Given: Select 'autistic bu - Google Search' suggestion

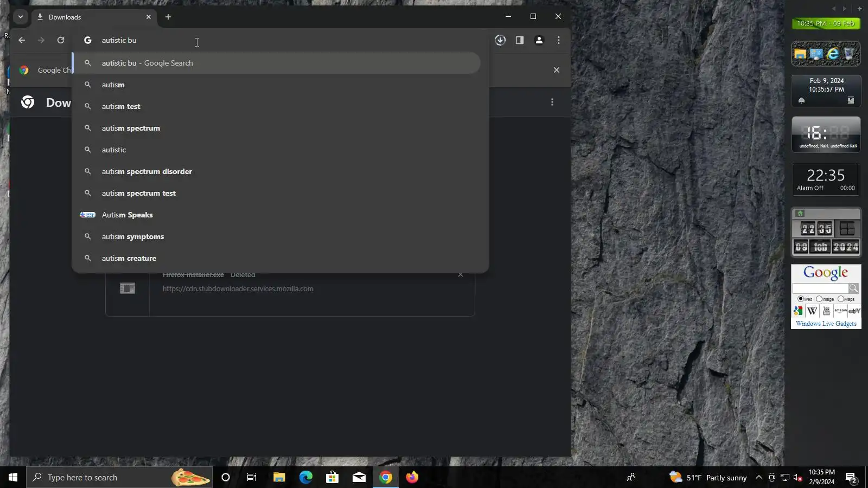Looking at the screenshot, I should [277, 63].
